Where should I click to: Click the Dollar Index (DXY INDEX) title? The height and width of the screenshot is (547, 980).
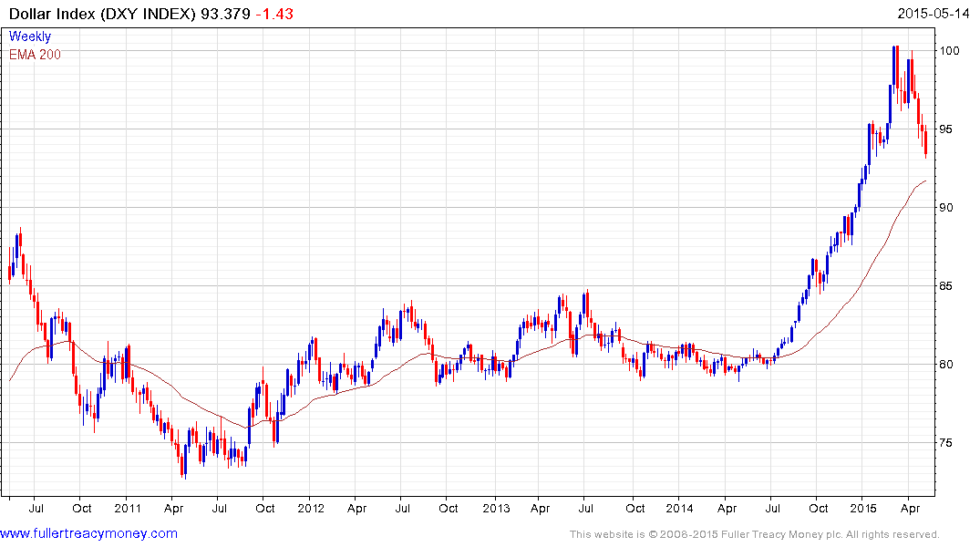click(102, 14)
